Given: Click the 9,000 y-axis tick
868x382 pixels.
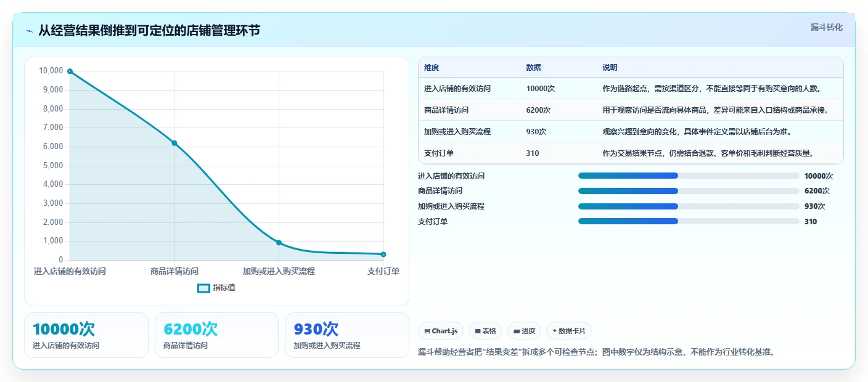Looking at the screenshot, I should coord(53,90).
